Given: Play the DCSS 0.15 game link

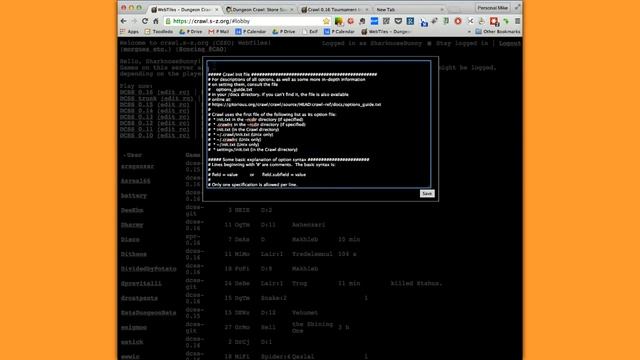Looking at the screenshot, I should point(136,104).
